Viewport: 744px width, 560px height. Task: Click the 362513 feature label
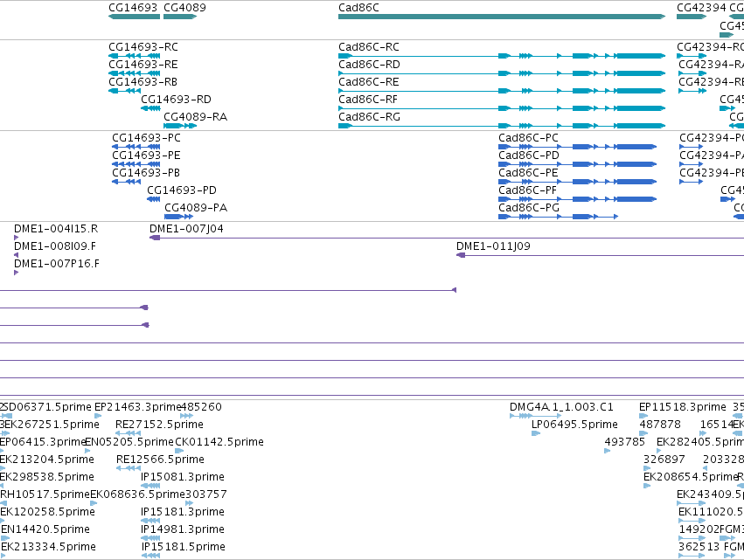point(699,547)
